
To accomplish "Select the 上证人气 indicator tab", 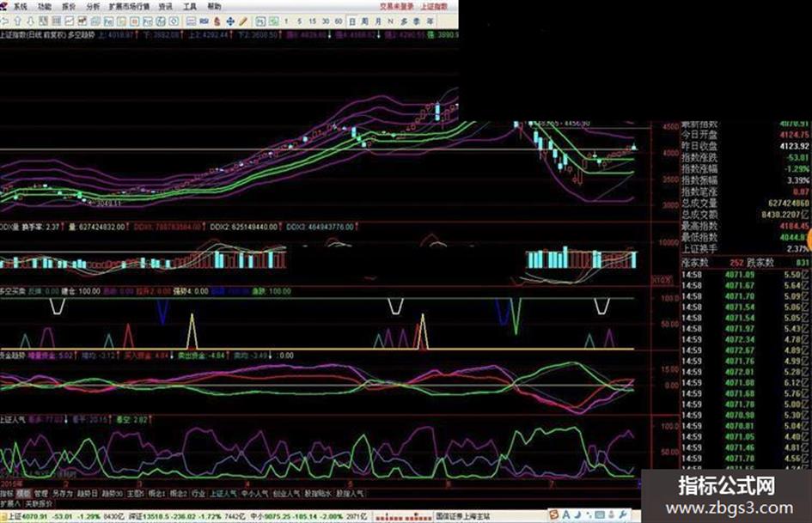I will tap(223, 494).
